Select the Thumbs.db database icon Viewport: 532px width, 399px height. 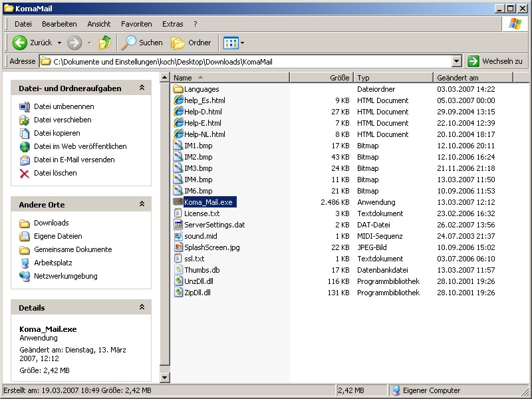[178, 270]
